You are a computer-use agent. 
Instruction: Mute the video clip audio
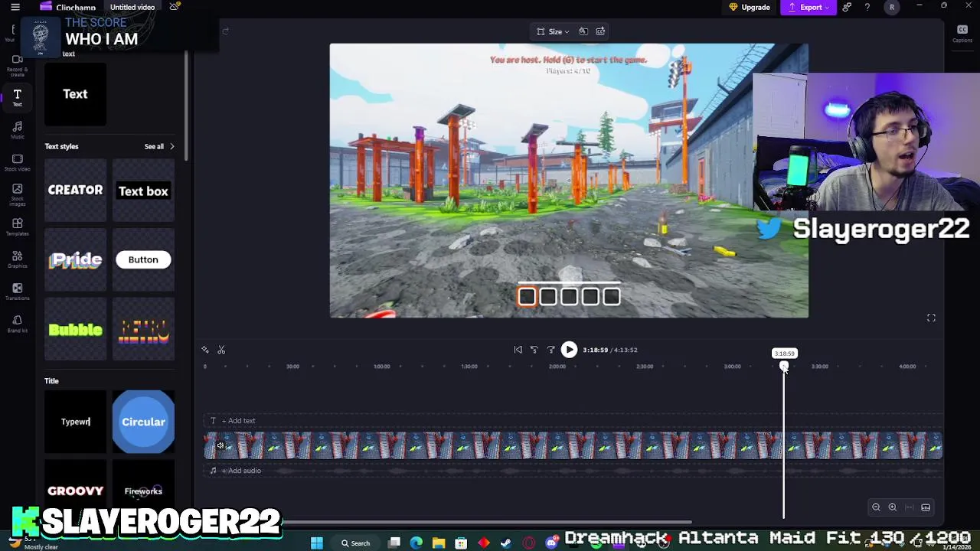pos(220,446)
